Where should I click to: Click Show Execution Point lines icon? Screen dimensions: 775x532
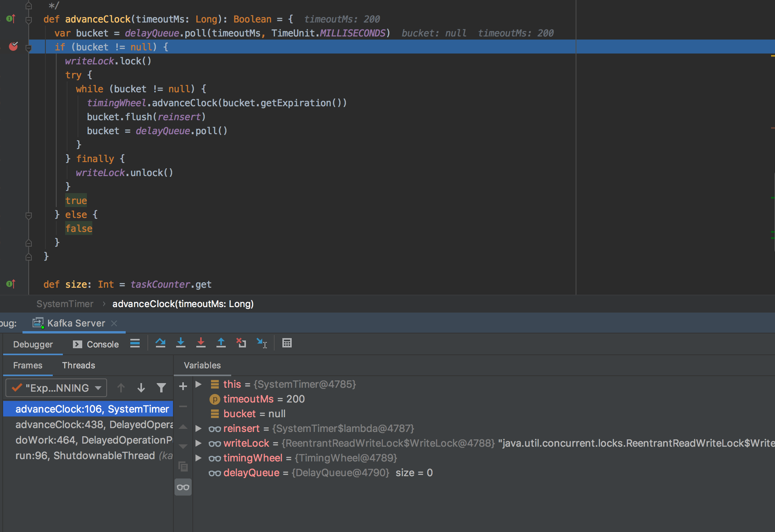(x=135, y=344)
